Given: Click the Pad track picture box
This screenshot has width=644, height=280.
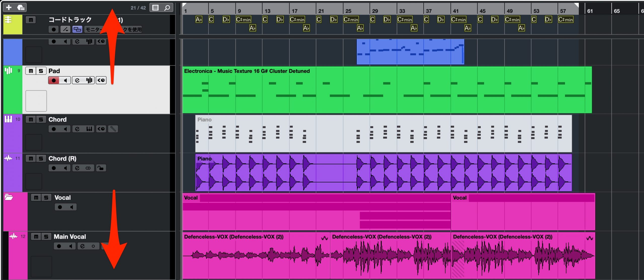Looking at the screenshot, I should point(36,101).
